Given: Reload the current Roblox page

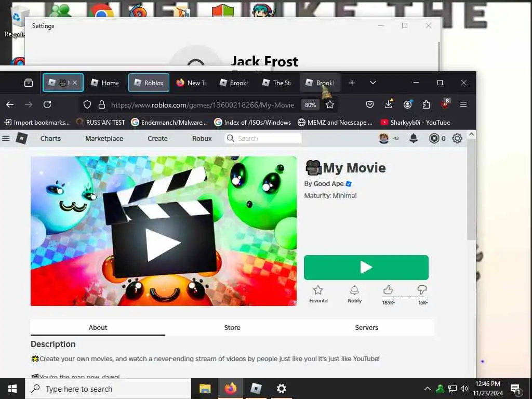Looking at the screenshot, I should [x=47, y=104].
